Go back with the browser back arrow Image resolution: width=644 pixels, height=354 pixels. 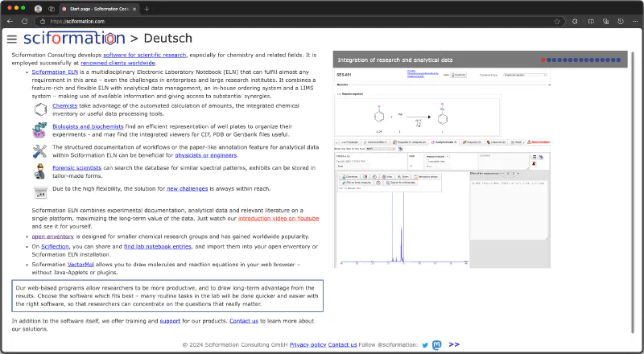[10, 22]
